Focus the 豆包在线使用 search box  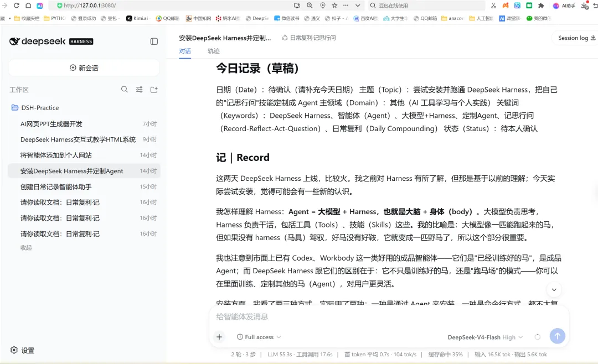pyautogui.click(x=427, y=6)
